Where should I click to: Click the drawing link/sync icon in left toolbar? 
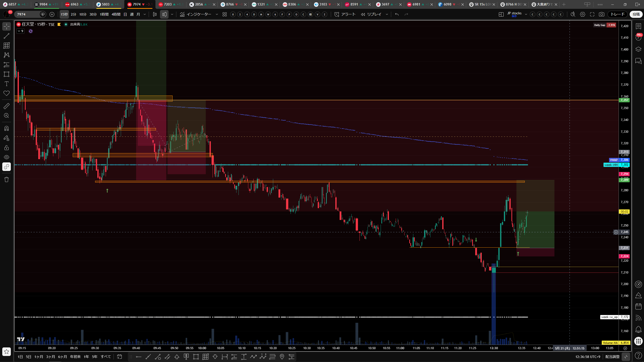click(7, 167)
